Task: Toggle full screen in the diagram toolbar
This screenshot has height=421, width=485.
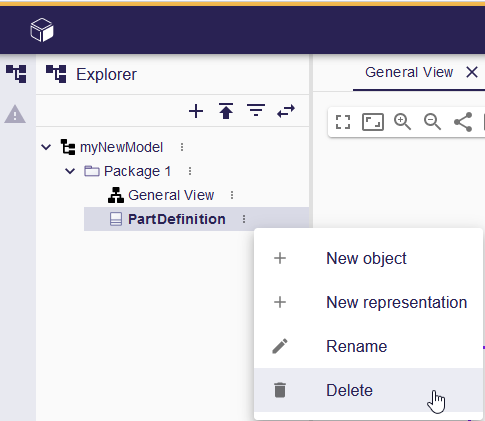Action: 343,122
